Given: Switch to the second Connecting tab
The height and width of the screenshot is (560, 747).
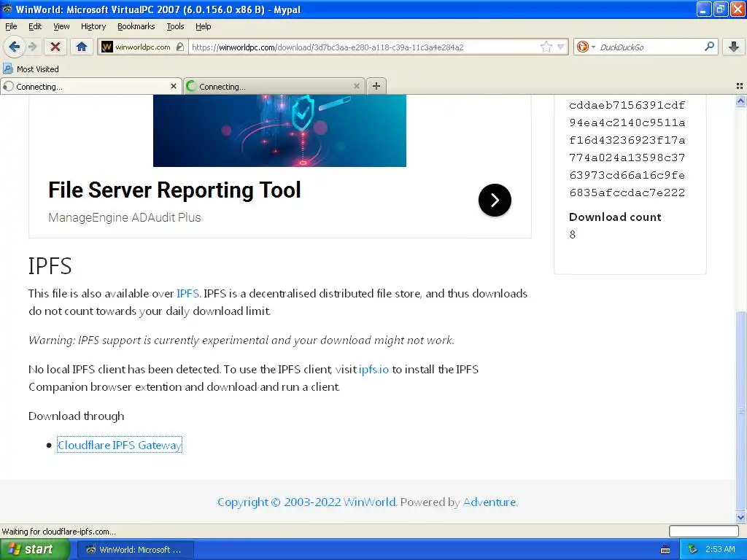Looking at the screenshot, I should [x=274, y=86].
